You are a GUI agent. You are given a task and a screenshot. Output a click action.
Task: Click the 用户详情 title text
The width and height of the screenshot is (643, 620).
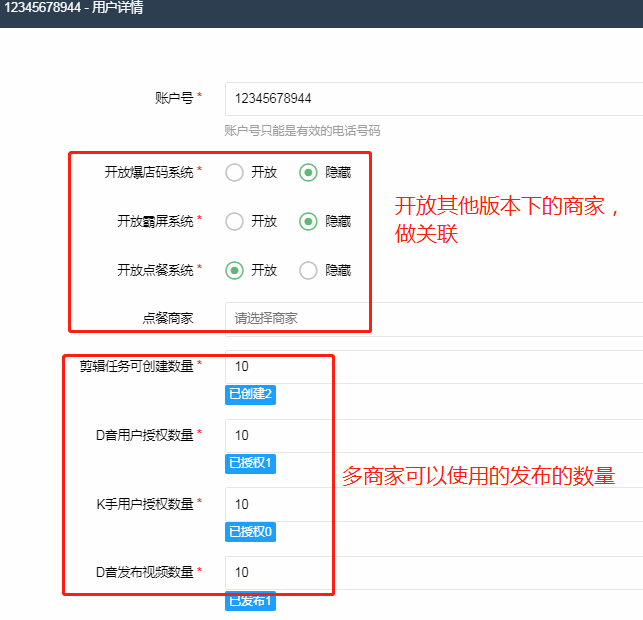[117, 7]
